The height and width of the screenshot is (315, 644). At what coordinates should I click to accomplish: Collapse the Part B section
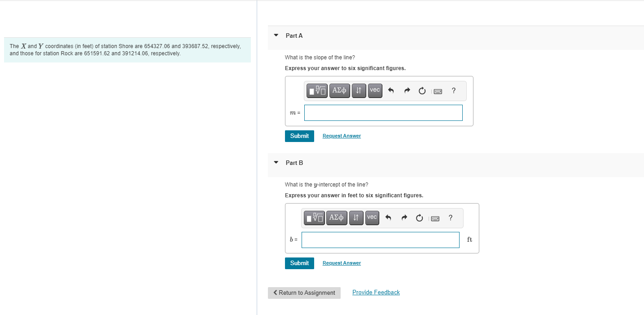pyautogui.click(x=276, y=163)
